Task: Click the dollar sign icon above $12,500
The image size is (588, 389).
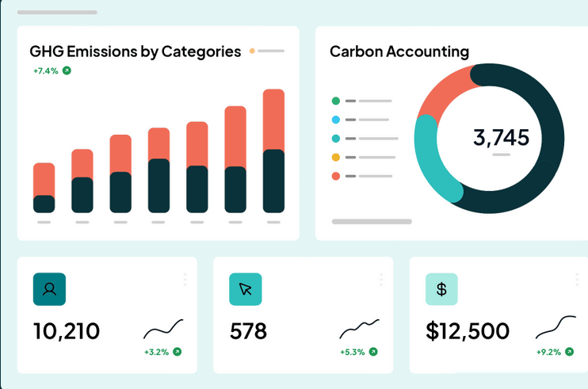Action: 441,289
